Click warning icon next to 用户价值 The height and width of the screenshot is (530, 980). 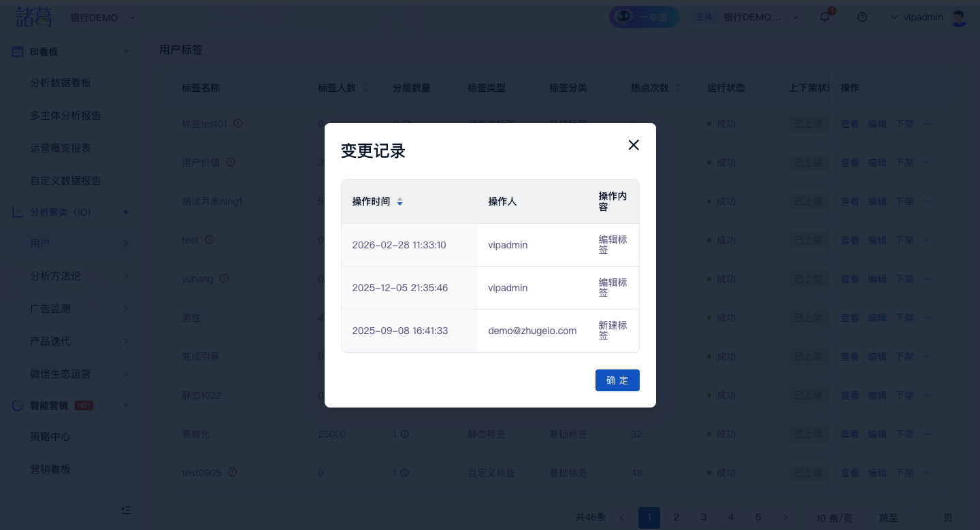click(231, 163)
